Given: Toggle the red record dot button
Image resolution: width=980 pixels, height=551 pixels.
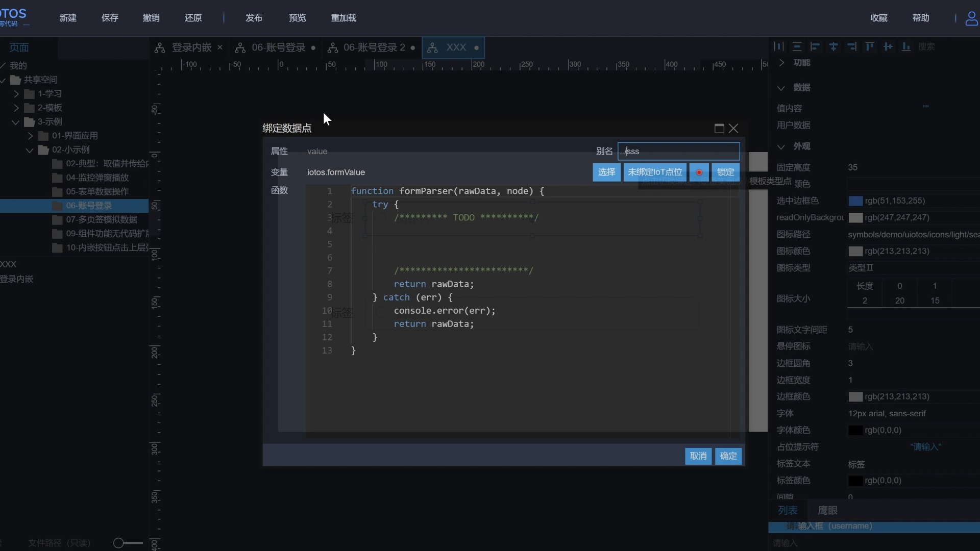Looking at the screenshot, I should tap(699, 172).
